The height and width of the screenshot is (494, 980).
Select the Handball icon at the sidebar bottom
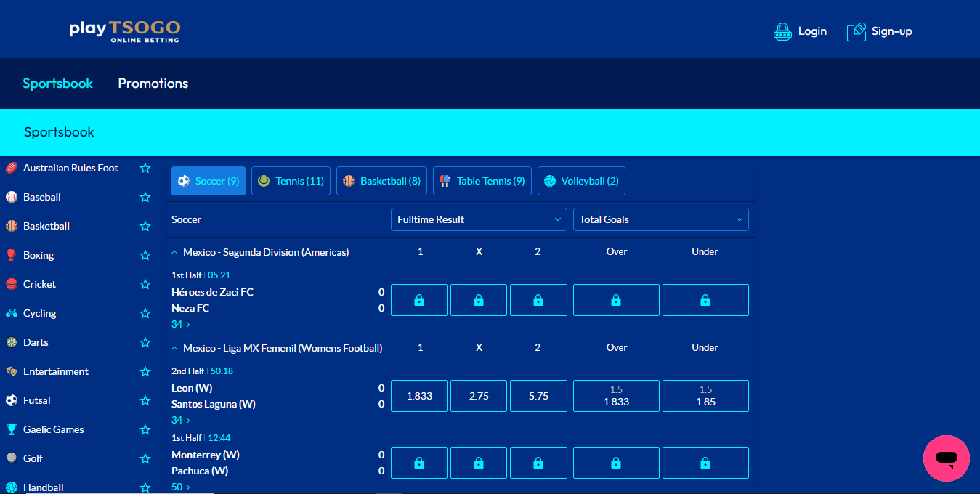13,487
